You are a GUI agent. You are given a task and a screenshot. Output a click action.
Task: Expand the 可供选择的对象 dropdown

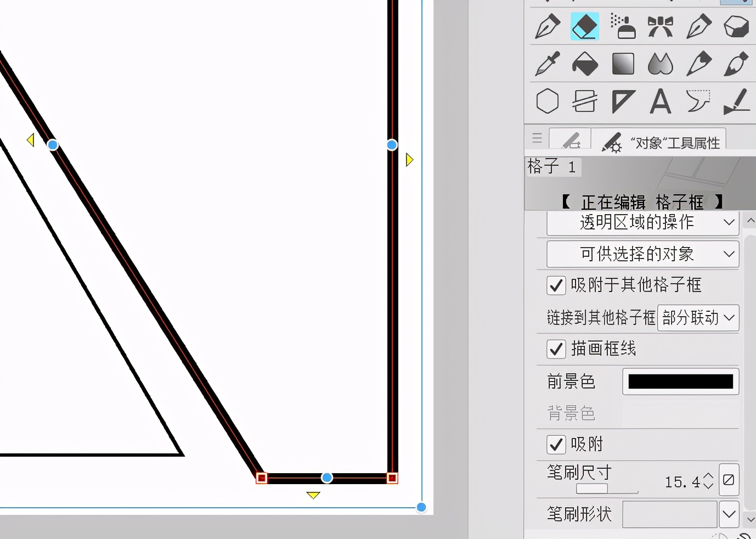pos(642,254)
